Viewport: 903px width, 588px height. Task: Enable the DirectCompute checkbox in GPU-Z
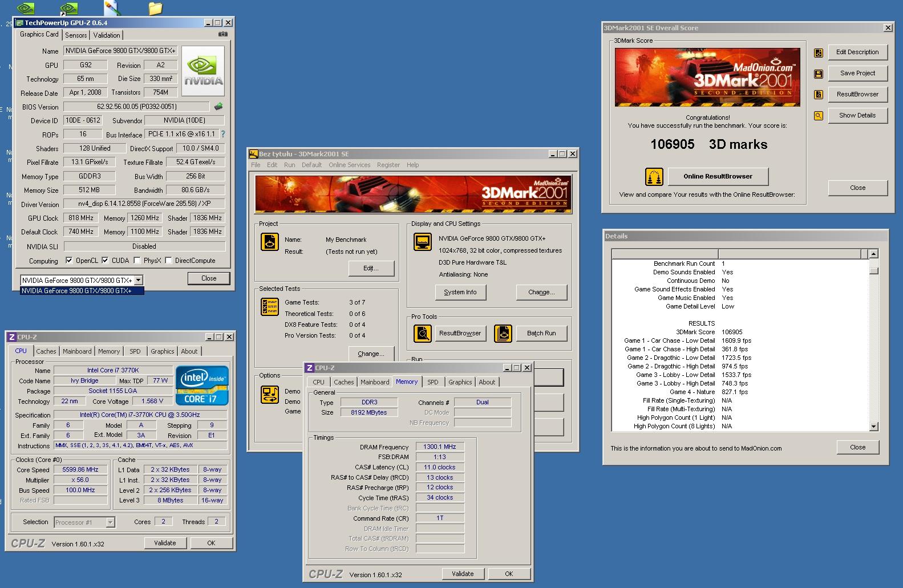click(168, 260)
